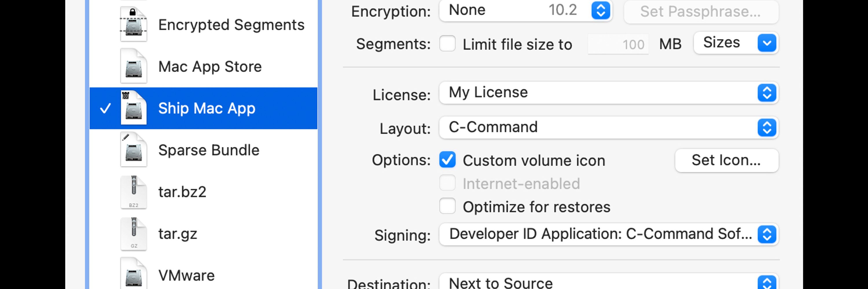Screen dimensions: 868x289
Task: Click the segment size field showing 100
Action: [x=618, y=44]
